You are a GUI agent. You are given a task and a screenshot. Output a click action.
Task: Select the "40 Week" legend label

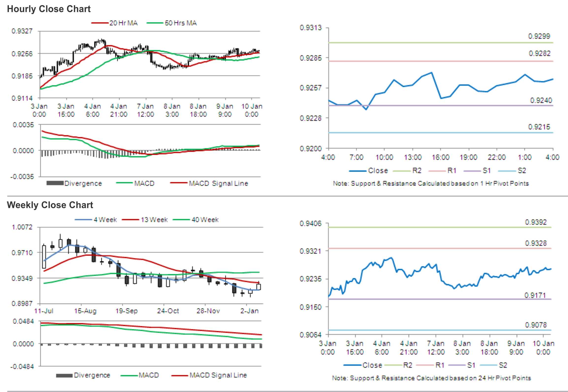click(205, 220)
